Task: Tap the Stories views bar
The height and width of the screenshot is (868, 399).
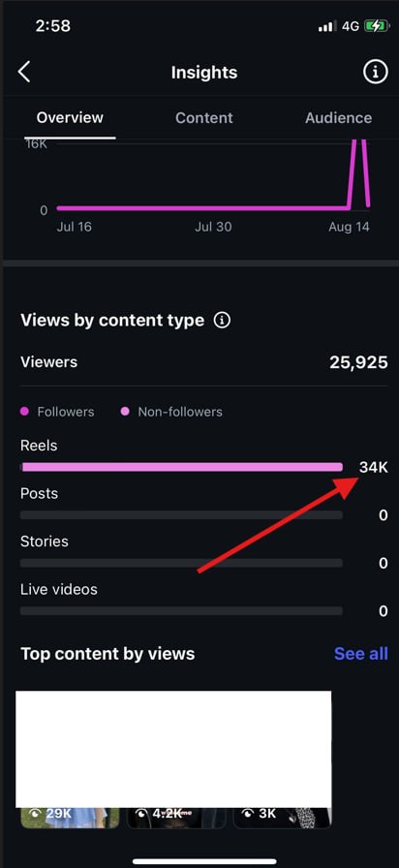Action: point(181,563)
